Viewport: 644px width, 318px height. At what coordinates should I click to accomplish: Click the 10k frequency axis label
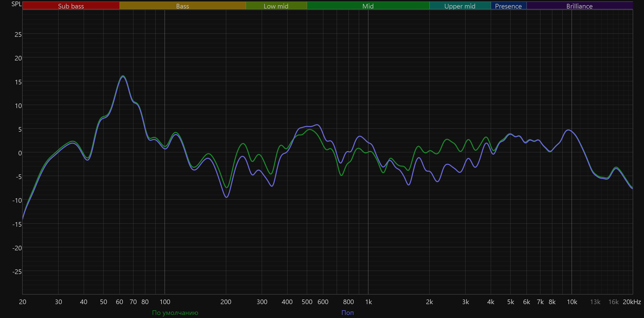(572, 302)
